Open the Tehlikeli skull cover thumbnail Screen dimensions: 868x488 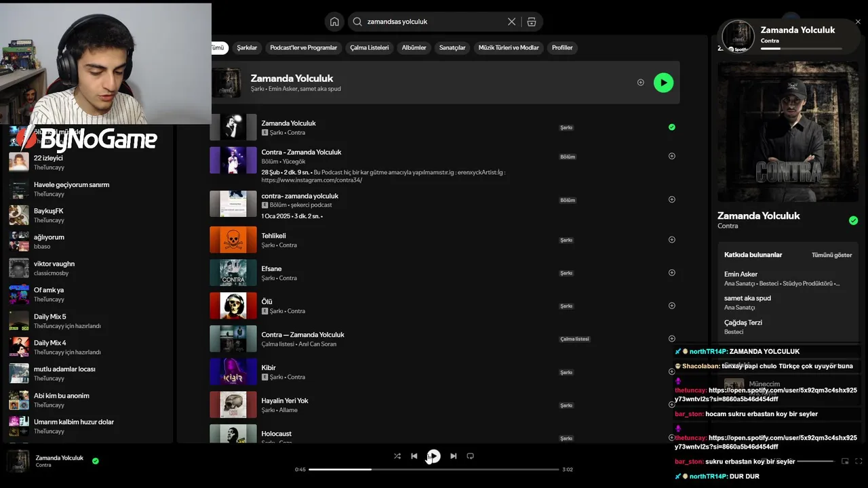point(233,240)
